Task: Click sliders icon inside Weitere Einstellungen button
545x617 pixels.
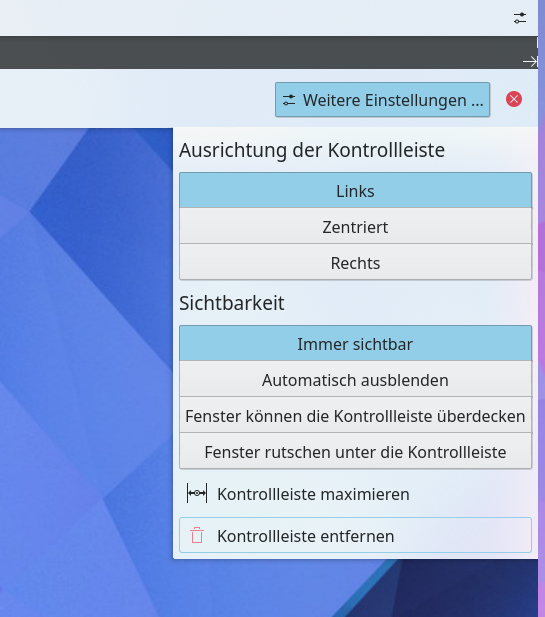Action: click(x=289, y=100)
